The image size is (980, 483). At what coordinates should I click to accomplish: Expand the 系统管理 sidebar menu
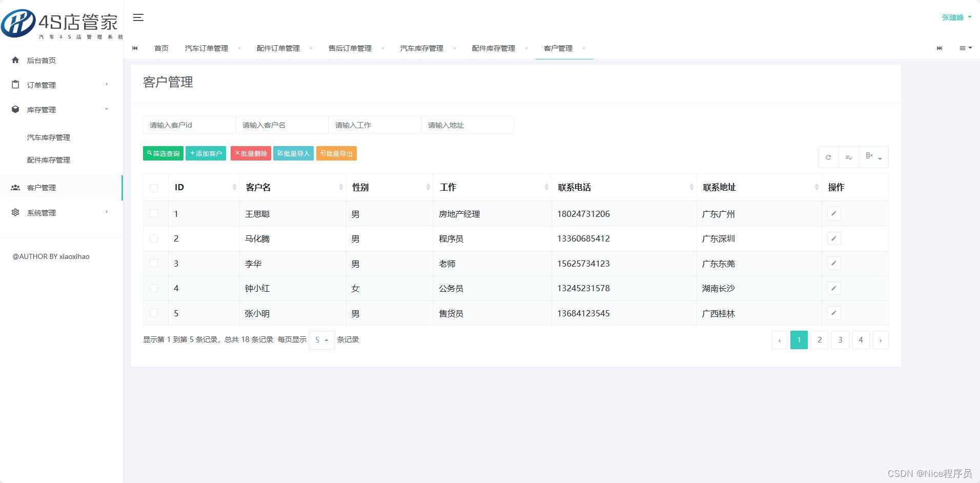click(62, 212)
